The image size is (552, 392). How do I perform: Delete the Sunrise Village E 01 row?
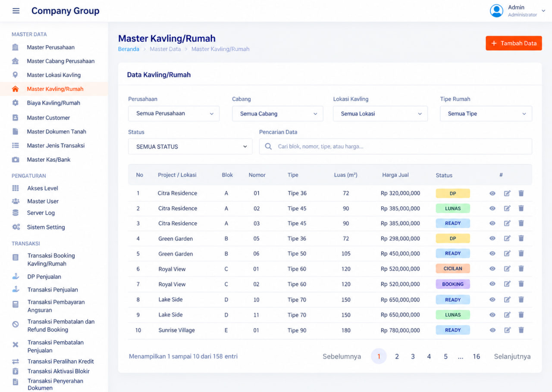point(521,330)
